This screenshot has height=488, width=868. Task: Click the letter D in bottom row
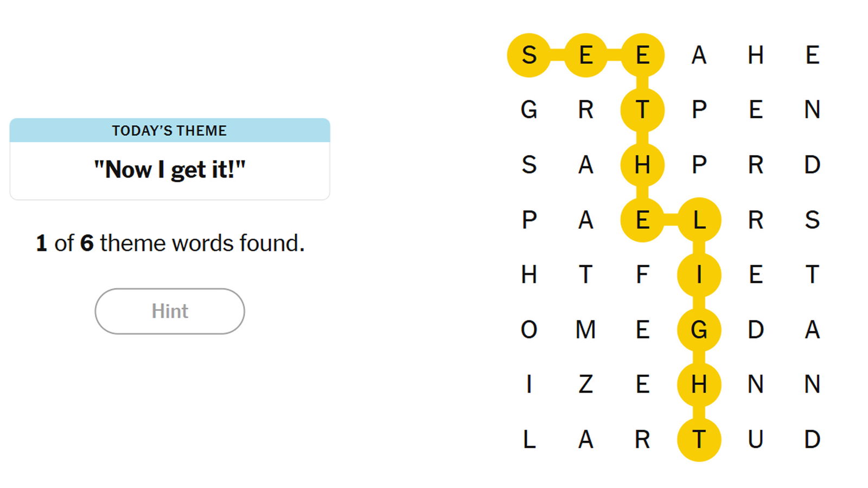tap(812, 439)
